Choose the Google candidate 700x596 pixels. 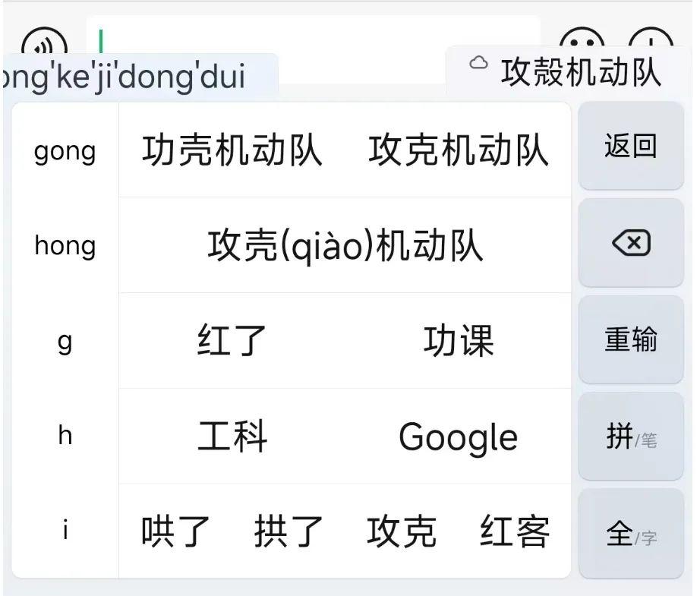pos(459,437)
